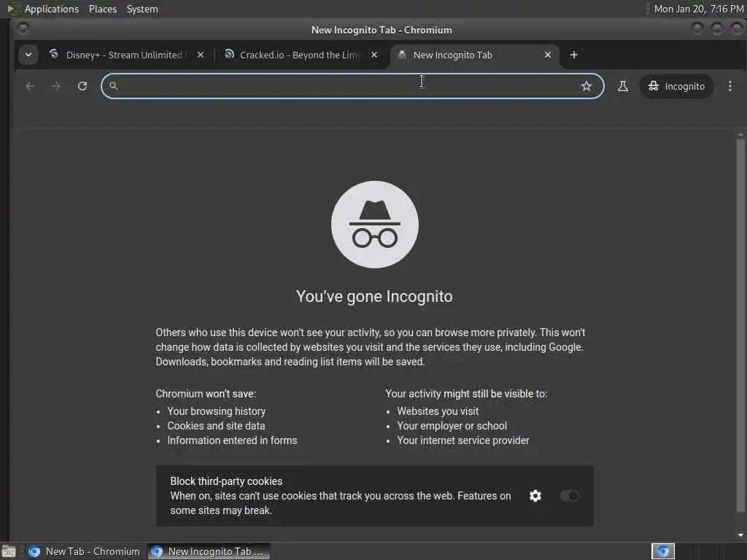Open Chrome Labs flask icon
This screenshot has width=747, height=560.
pyautogui.click(x=623, y=86)
